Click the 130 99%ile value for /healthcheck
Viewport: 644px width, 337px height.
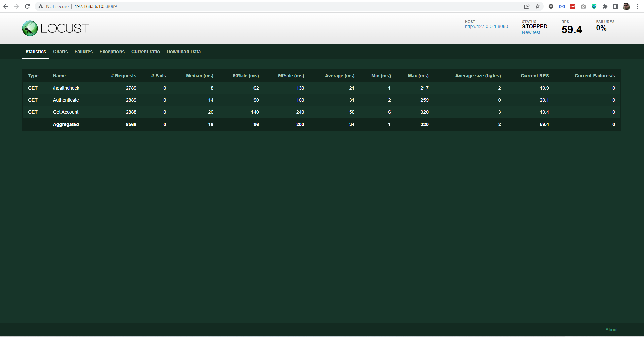pos(300,88)
